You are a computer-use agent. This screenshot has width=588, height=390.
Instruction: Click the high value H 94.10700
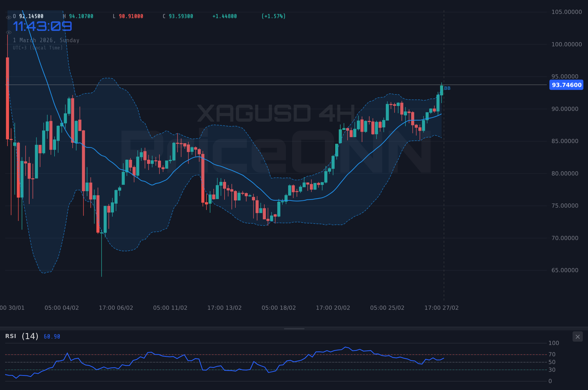pyautogui.click(x=78, y=16)
